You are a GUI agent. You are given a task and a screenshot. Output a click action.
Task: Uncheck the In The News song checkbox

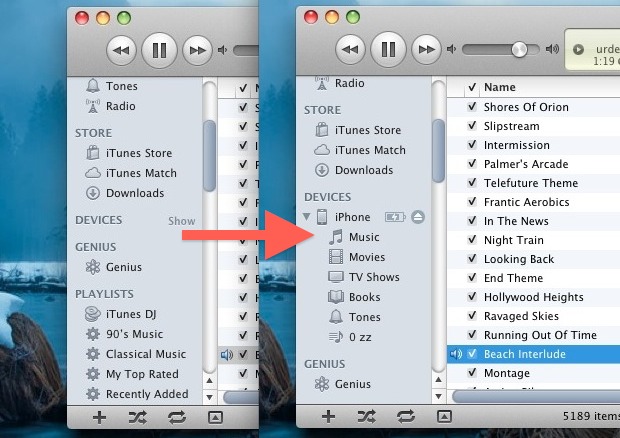(472, 221)
